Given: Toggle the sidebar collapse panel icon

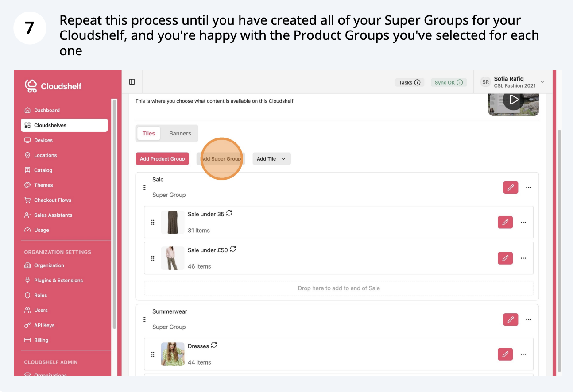Looking at the screenshot, I should tap(132, 82).
